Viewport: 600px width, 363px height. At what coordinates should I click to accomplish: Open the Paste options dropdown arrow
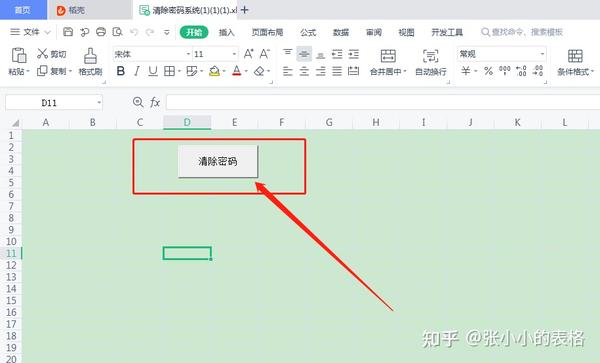click(x=28, y=72)
